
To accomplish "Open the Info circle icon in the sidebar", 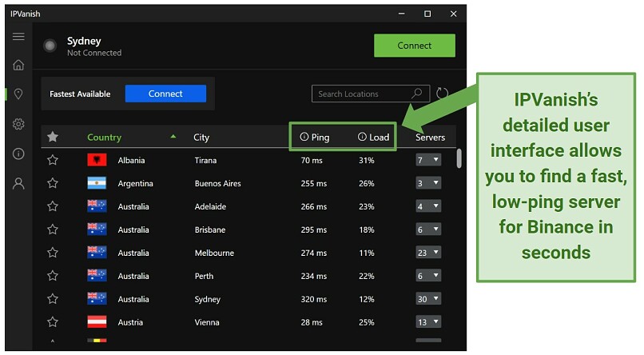I will tap(18, 154).
